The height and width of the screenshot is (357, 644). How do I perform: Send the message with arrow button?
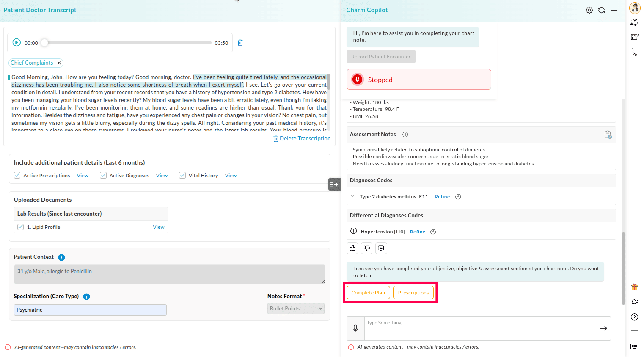coord(603,328)
